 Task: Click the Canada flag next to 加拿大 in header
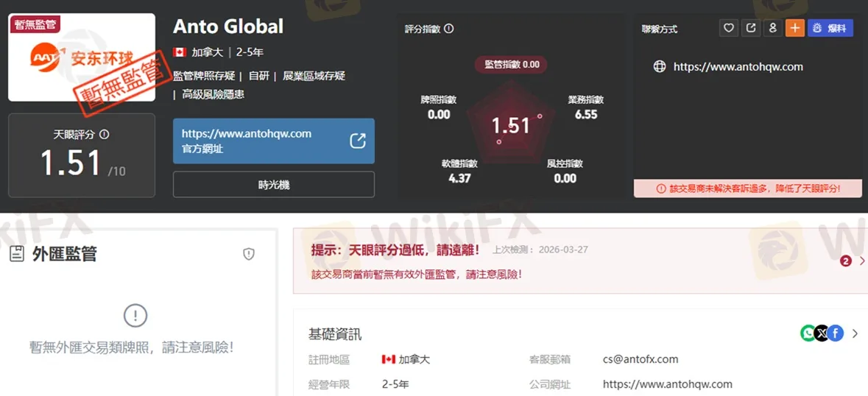(x=180, y=52)
